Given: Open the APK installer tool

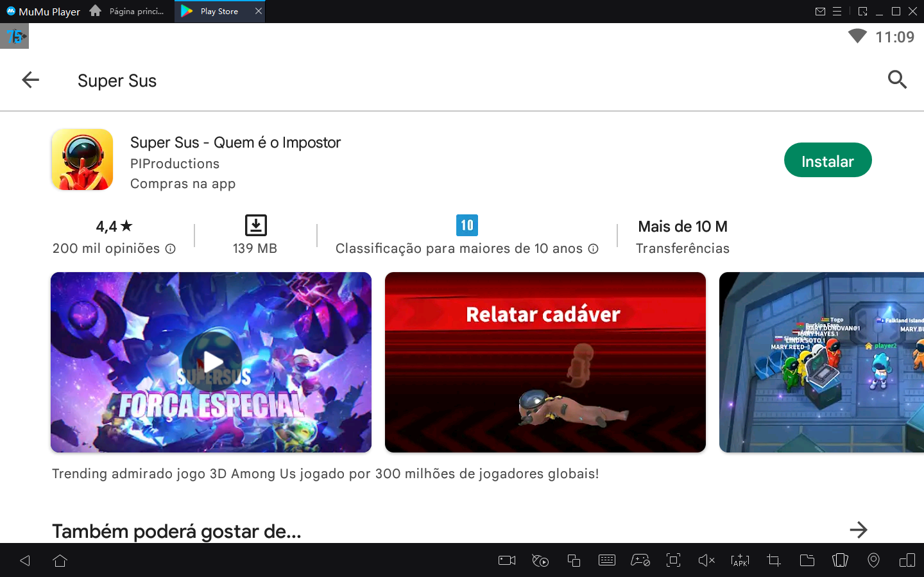Looking at the screenshot, I should click(x=740, y=560).
